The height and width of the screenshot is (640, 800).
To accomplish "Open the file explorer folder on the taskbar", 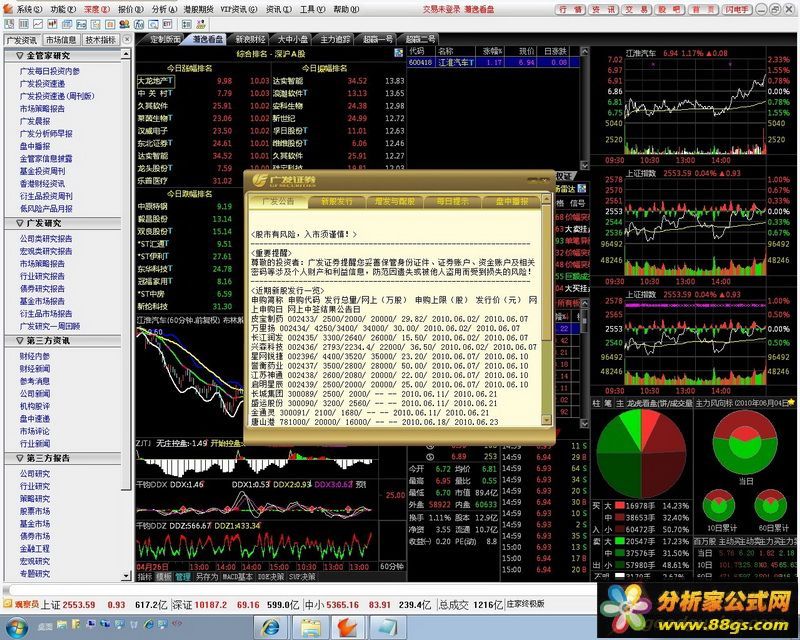I will point(310,627).
